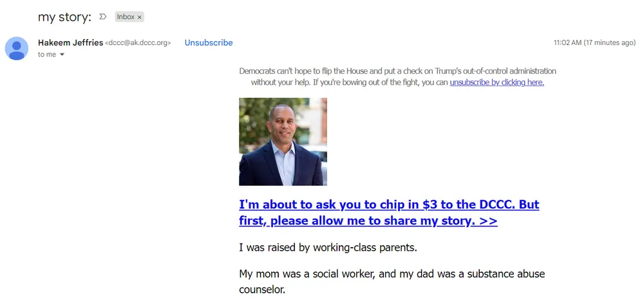This screenshot has width=644, height=303.
Task: Expand recipient details arrow beside "to me"
Action: click(62, 55)
